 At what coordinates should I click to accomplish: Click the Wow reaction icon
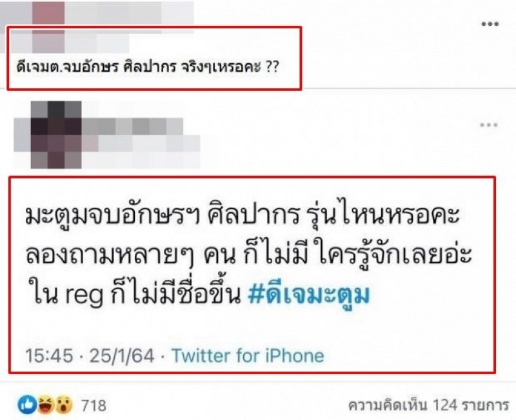click(64, 405)
